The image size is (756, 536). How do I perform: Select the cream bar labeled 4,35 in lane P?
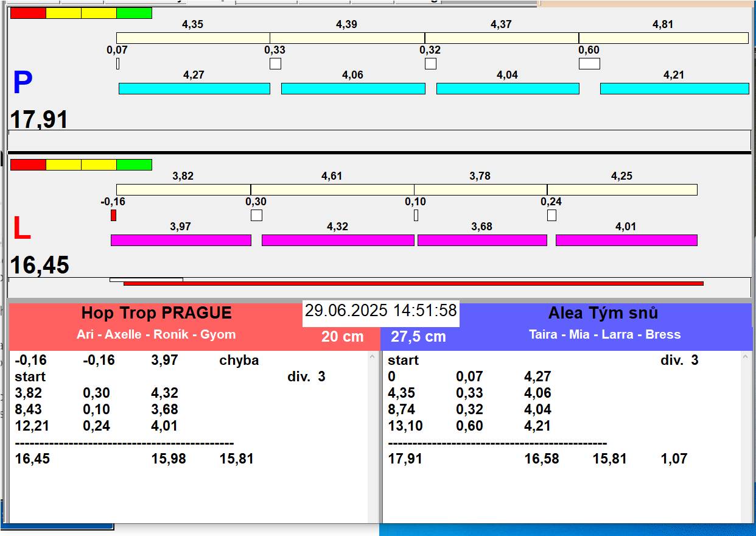(193, 38)
